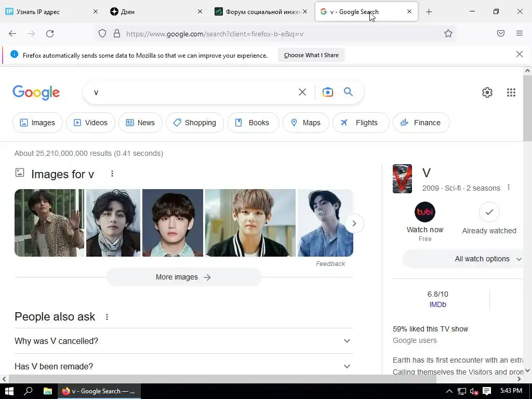Image resolution: width=532 pixels, height=399 pixels.
Task: Open the leopard-shirt waving image thumbnail
Action: [x=49, y=223]
